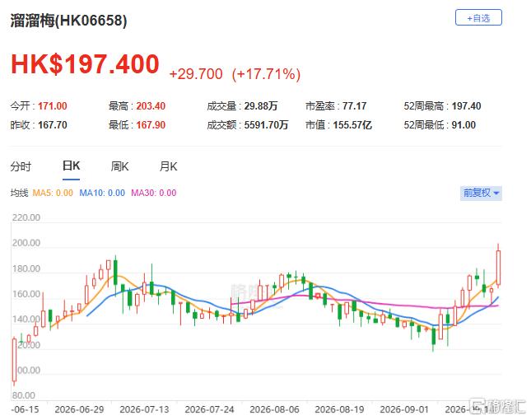Click the 2026-08-19 date axis label
This screenshot has height=420, width=531.
(x=339, y=409)
